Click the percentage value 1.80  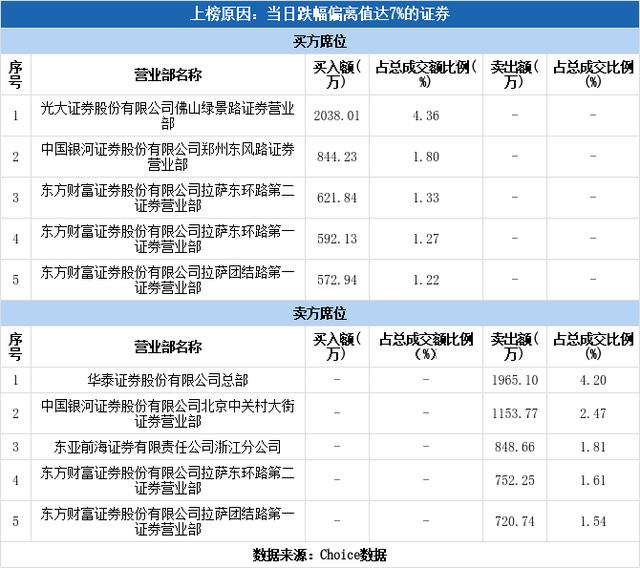[426, 157]
